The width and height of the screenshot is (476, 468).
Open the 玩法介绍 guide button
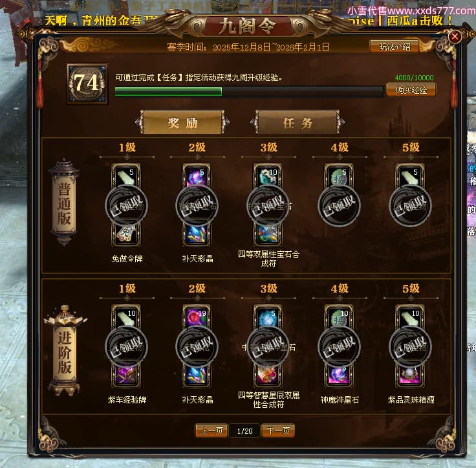click(x=395, y=47)
